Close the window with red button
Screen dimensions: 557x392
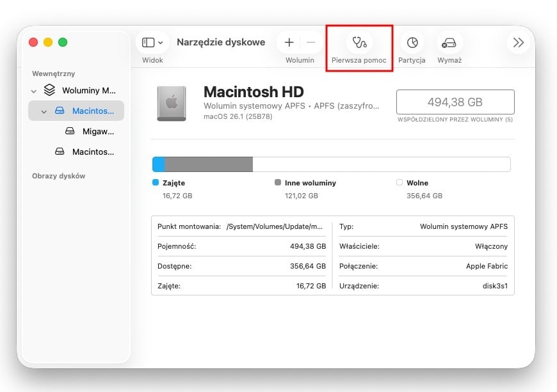33,42
